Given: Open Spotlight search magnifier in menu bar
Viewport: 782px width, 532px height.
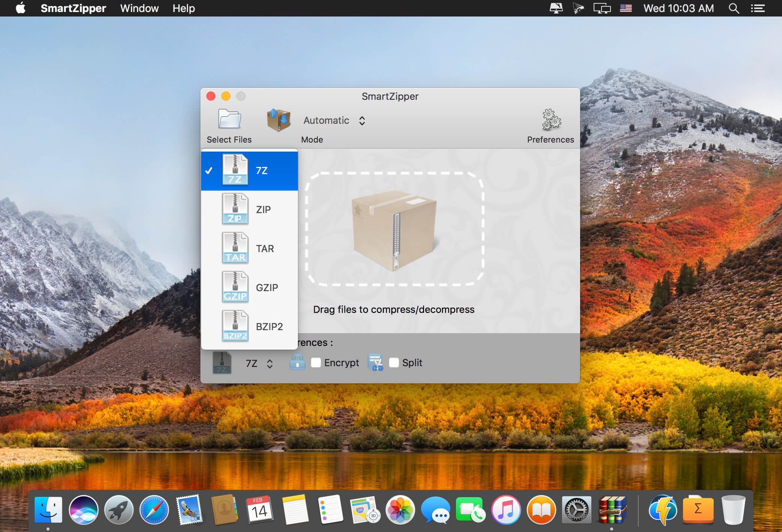Looking at the screenshot, I should tap(734, 8).
